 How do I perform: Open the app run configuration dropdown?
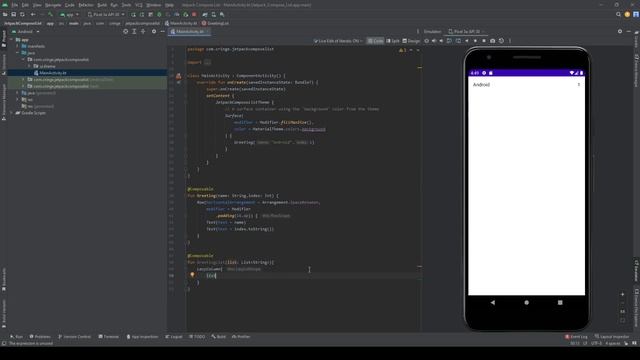pyautogui.click(x=69, y=14)
